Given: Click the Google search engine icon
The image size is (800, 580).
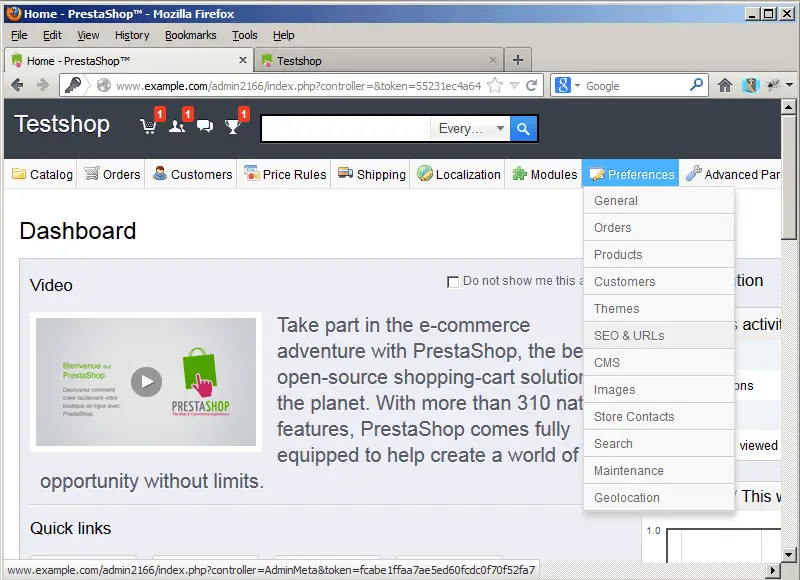Looking at the screenshot, I should click(563, 85).
